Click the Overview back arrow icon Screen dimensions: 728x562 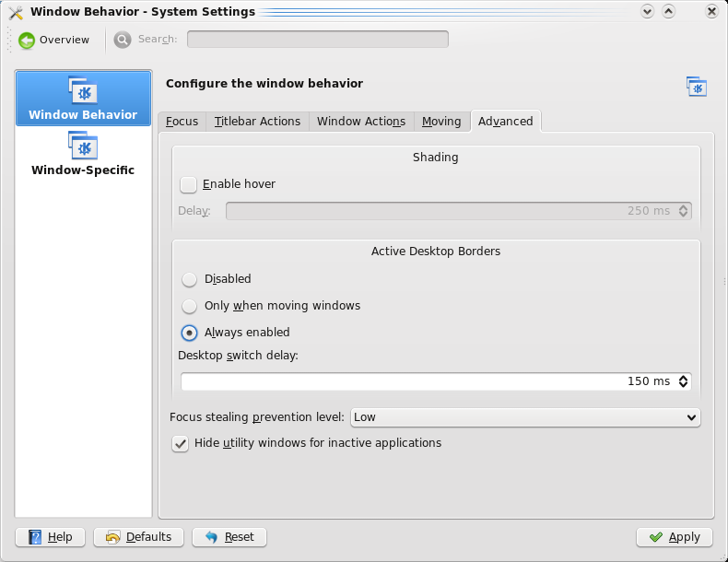tap(27, 40)
